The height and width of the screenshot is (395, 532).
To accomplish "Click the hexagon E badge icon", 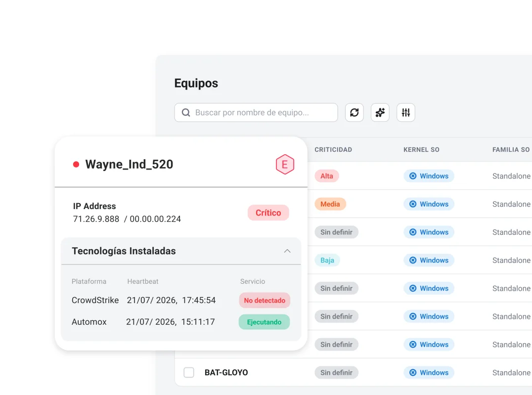I will (x=285, y=164).
